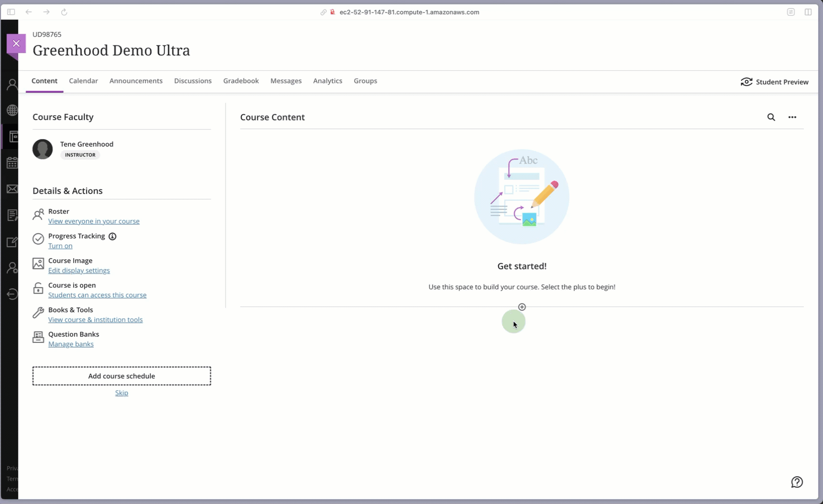
Task: Turn on Progress Tracking
Action: pos(60,246)
